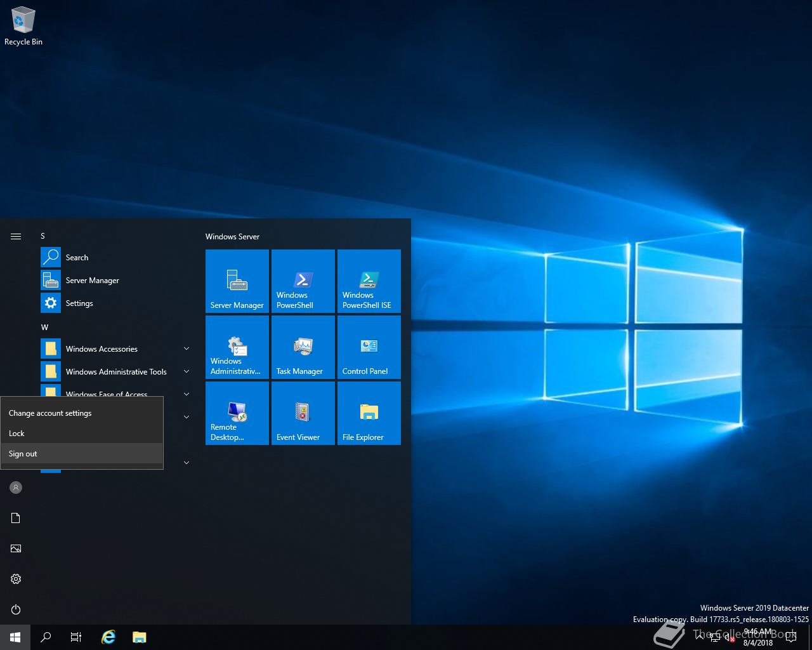Image resolution: width=812 pixels, height=650 pixels.
Task: Open the Remote Desktop Connection tile
Action: [237, 413]
